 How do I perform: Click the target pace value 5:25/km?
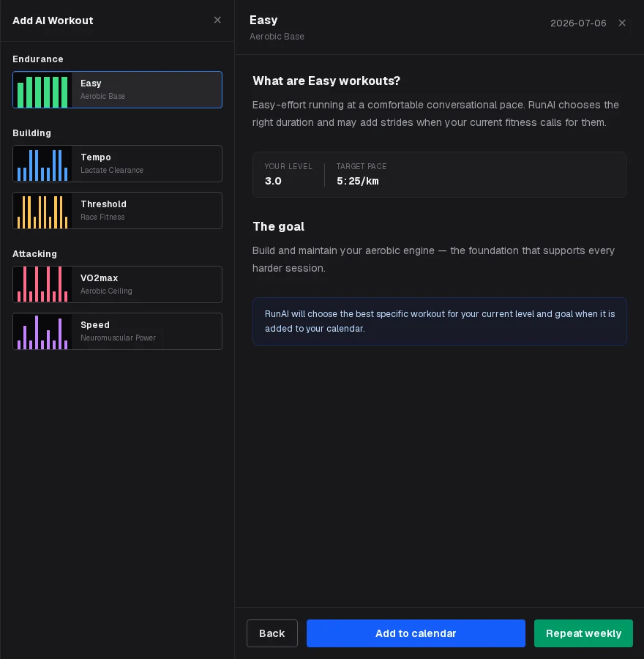358,181
